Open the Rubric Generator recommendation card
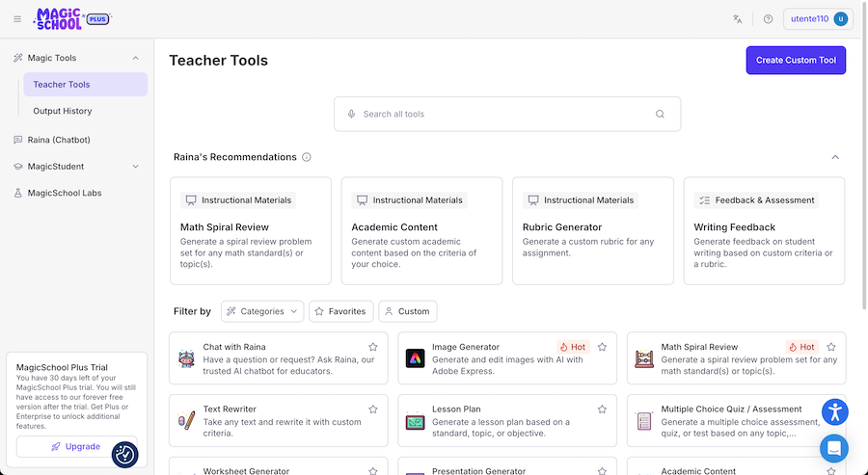Screen dimensions: 868x475 pyautogui.click(x=593, y=231)
